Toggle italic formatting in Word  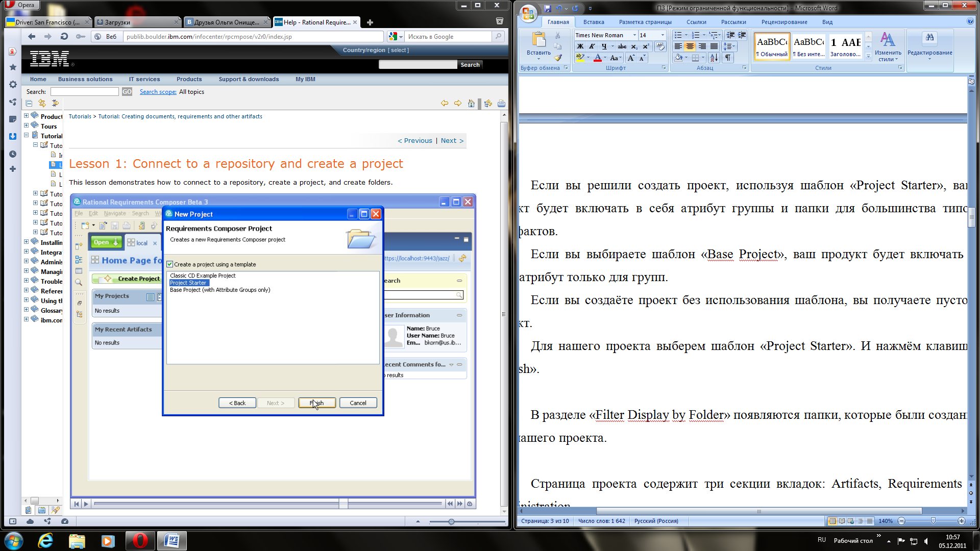click(x=592, y=46)
